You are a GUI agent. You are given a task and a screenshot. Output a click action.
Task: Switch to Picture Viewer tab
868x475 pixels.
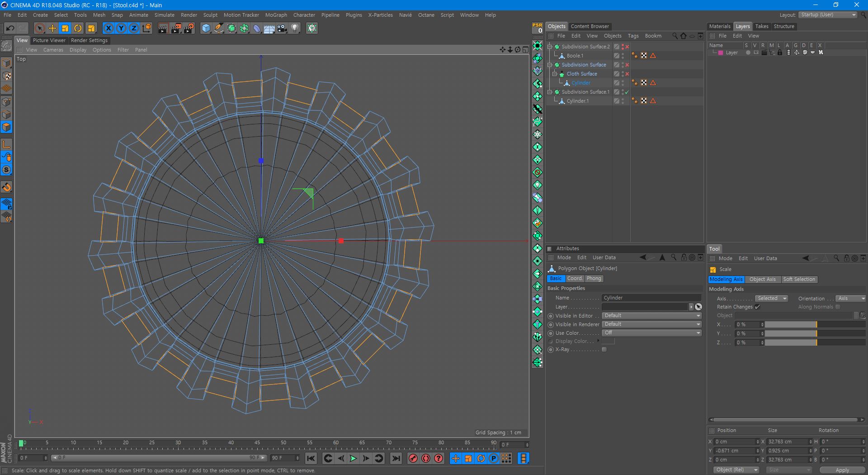point(49,40)
